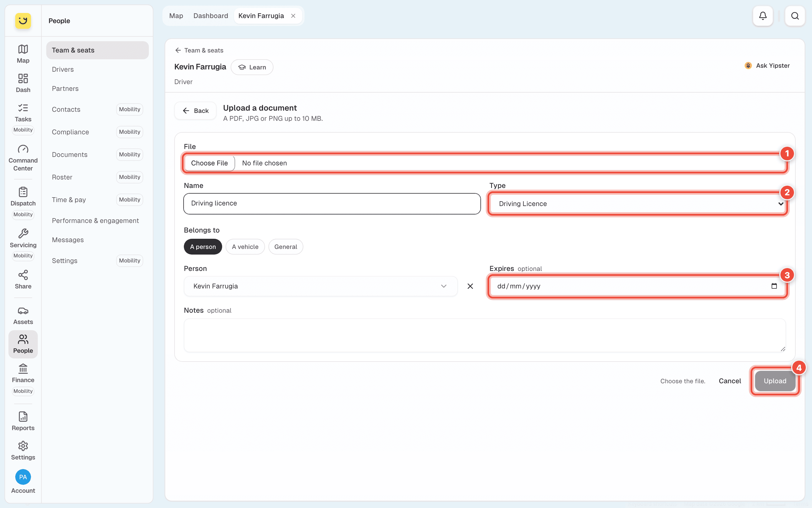Image resolution: width=812 pixels, height=508 pixels.
Task: Click the Learn button
Action: point(252,67)
